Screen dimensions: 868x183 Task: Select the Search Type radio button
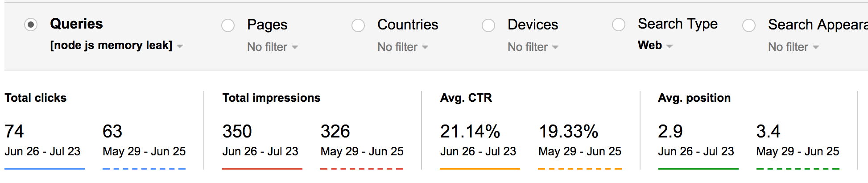tap(619, 25)
